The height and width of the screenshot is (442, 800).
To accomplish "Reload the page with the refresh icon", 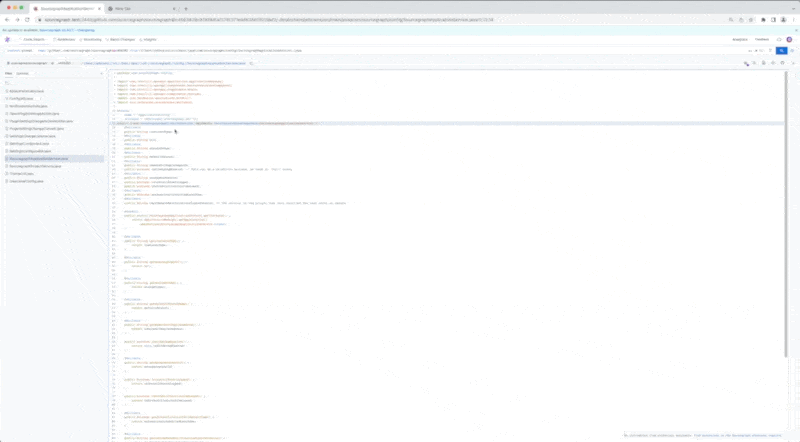I will [27, 20].
